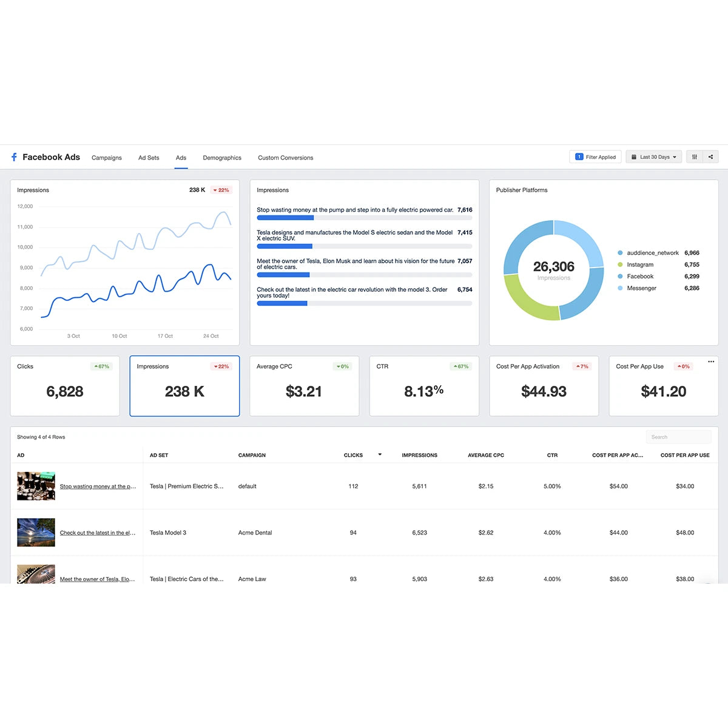The height and width of the screenshot is (728, 728).
Task: Click the Filter Applied button
Action: [595, 157]
